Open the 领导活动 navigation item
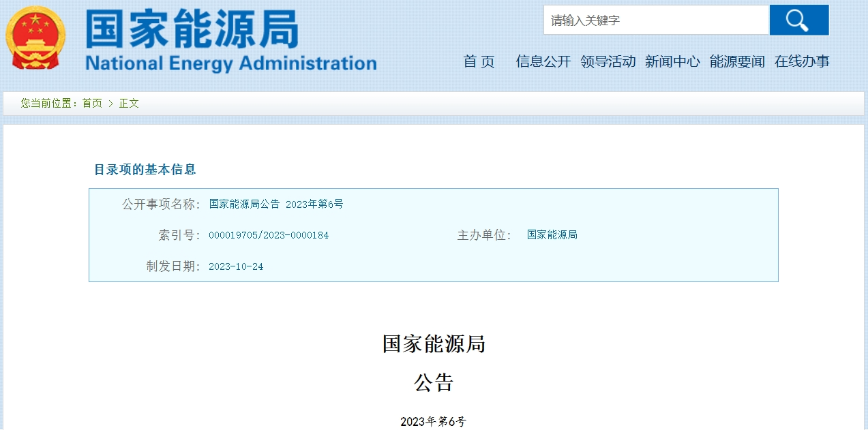 coord(608,61)
